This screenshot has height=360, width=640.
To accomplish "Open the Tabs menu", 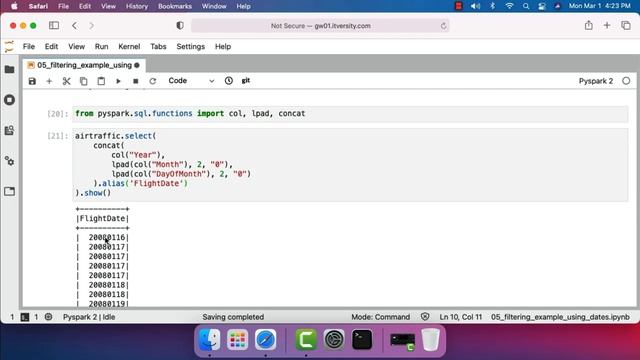I will 158,47.
